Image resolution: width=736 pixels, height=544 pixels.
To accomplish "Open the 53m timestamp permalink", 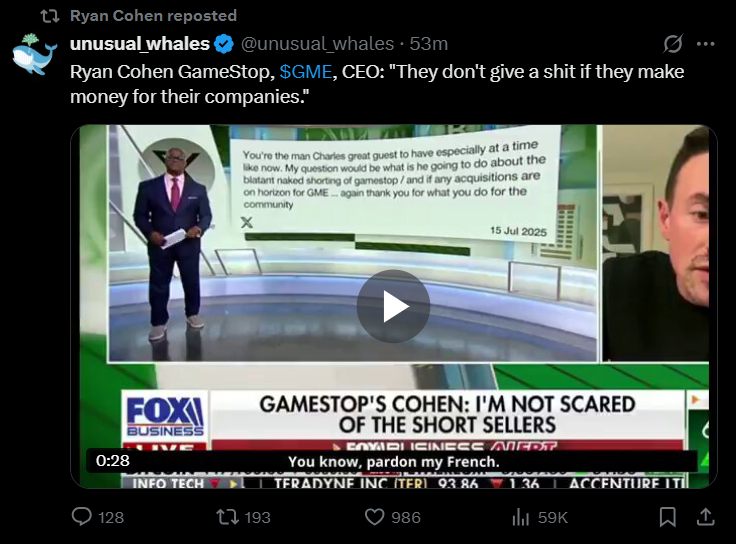I will [429, 44].
